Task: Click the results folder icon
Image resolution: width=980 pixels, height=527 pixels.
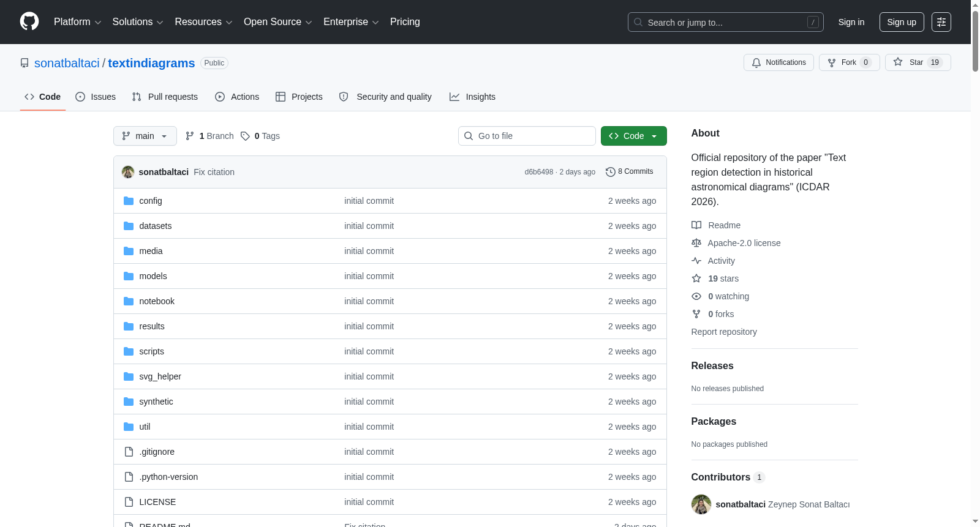Action: pos(129,326)
